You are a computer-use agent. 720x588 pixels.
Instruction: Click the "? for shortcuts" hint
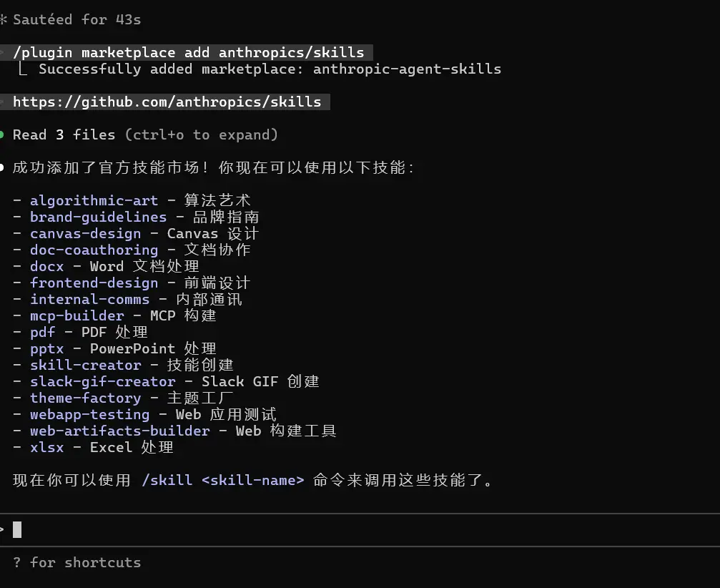[x=77, y=562]
